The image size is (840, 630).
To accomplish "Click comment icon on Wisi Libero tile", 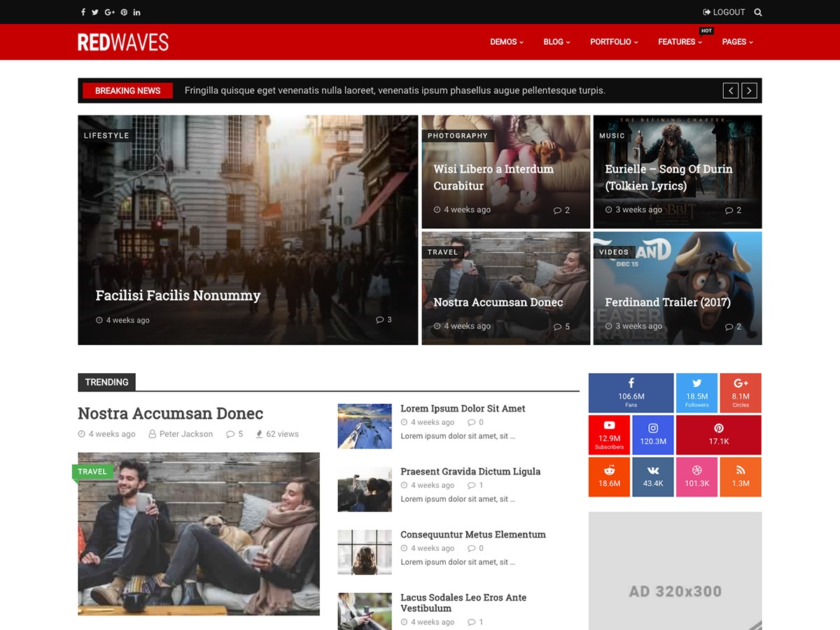I will [x=557, y=210].
